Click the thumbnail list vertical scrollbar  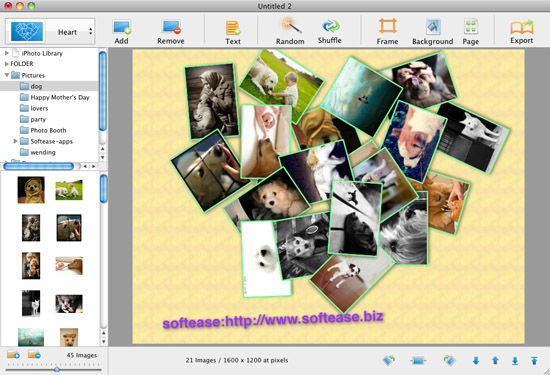pyautogui.click(x=103, y=189)
